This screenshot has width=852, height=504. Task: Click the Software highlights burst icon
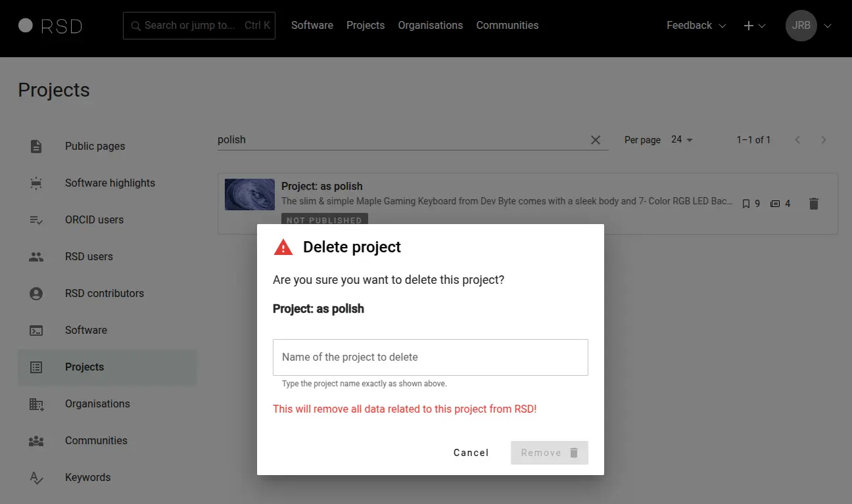[x=35, y=183]
